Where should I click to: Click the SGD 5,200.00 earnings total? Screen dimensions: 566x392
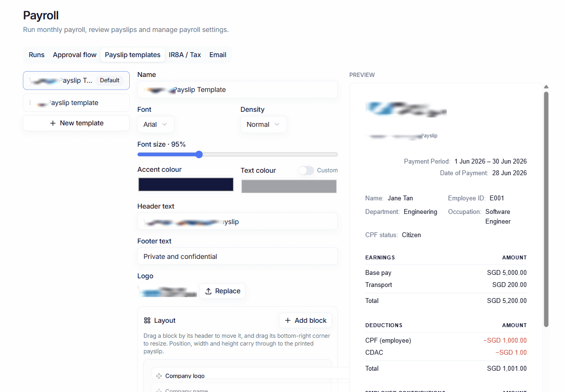click(506, 301)
